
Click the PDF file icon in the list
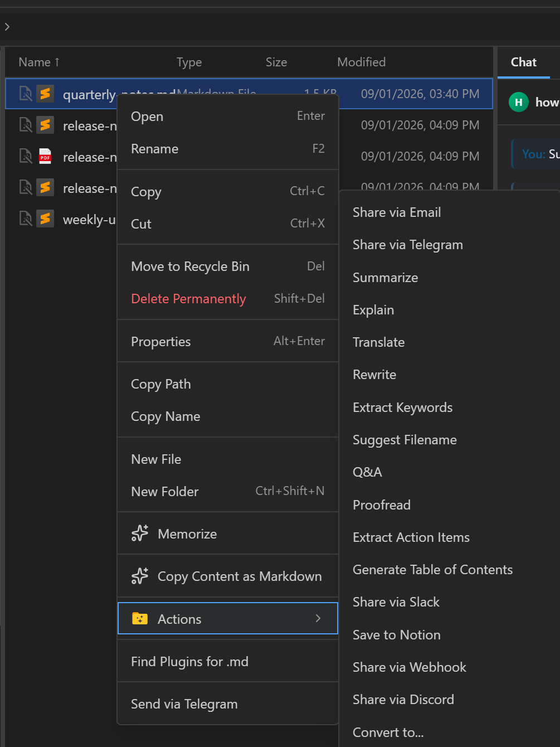(45, 156)
